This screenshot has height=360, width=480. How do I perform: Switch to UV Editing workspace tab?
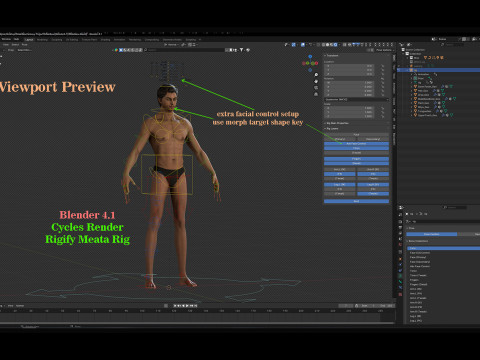click(72, 40)
